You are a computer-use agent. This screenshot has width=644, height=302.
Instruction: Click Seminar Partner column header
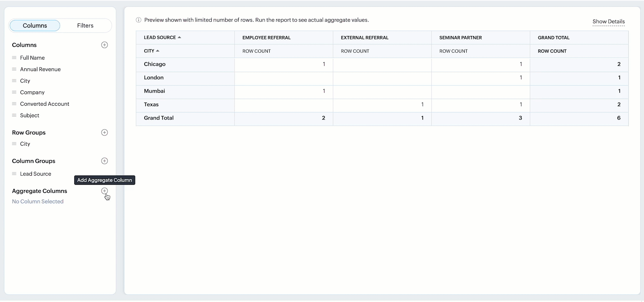(460, 38)
